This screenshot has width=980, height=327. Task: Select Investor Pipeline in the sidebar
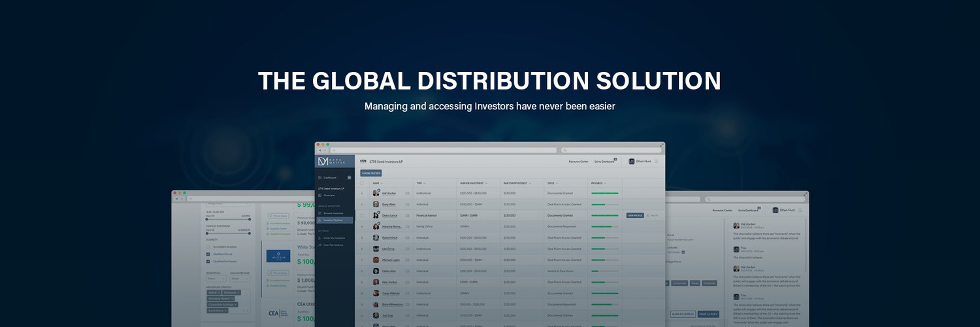click(333, 220)
